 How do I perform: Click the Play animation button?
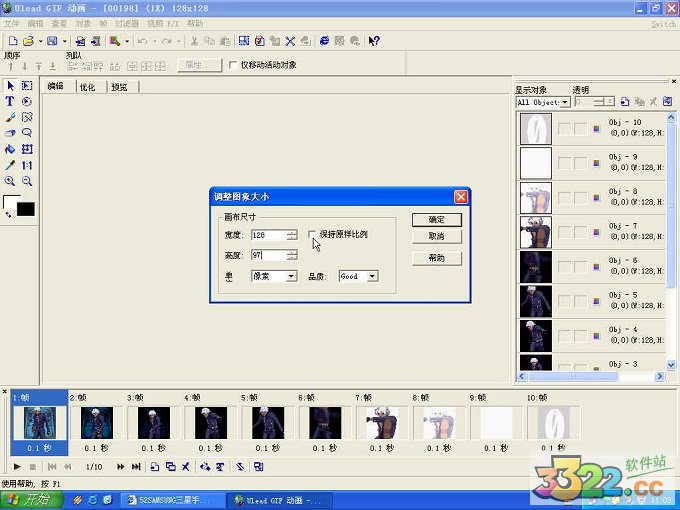pyautogui.click(x=17, y=467)
